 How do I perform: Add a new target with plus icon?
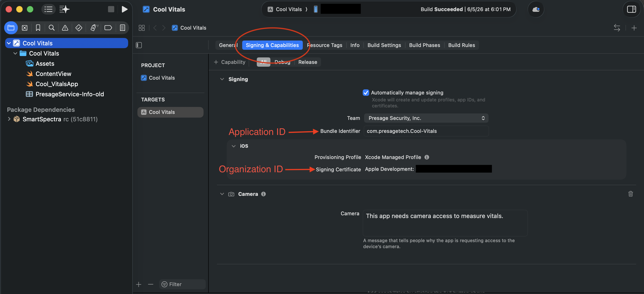(139, 284)
